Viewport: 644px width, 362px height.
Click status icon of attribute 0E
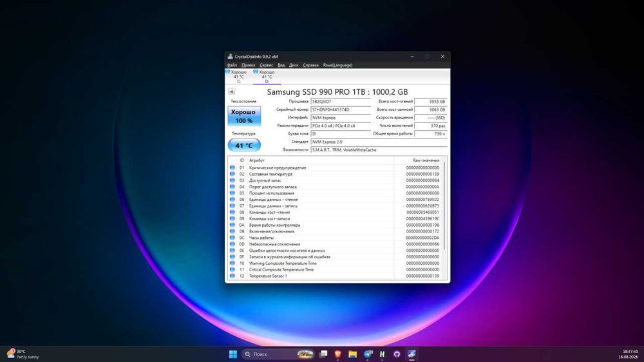[232, 250]
